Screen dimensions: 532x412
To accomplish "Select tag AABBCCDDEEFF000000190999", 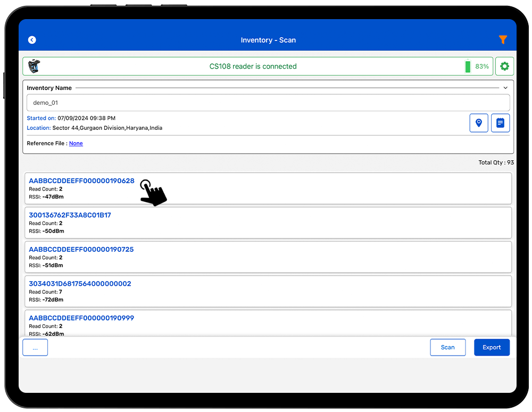I will [81, 318].
